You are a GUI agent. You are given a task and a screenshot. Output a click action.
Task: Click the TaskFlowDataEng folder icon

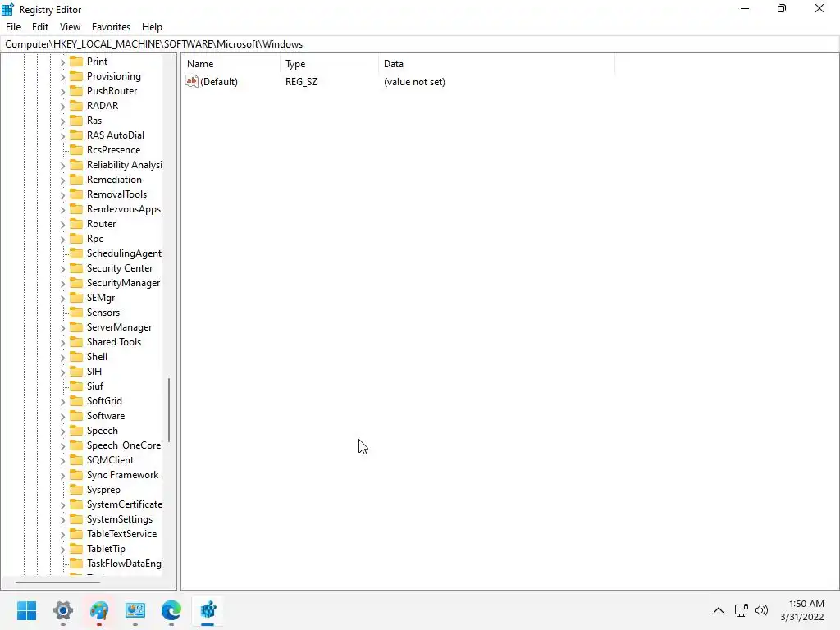[x=76, y=564]
